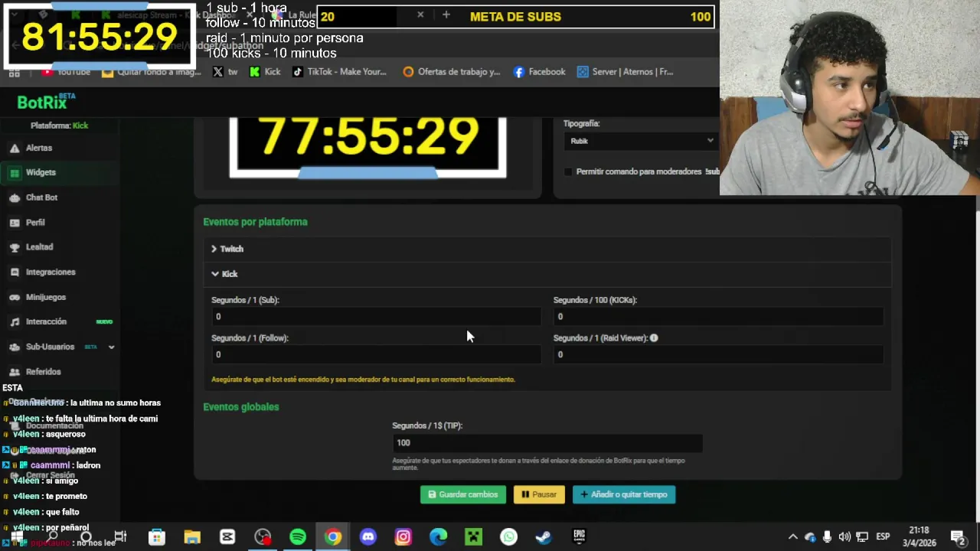The height and width of the screenshot is (551, 980).
Task: Open the Minijuegos sidebar item
Action: 46,297
